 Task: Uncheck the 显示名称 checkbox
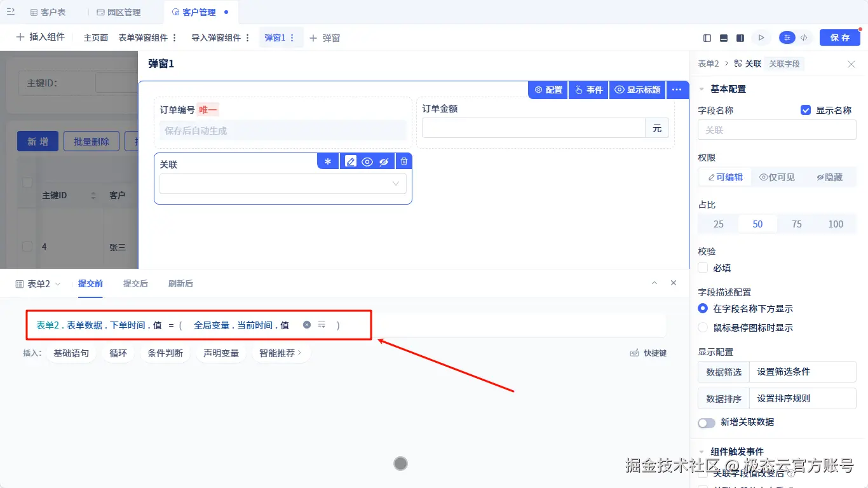pos(806,110)
